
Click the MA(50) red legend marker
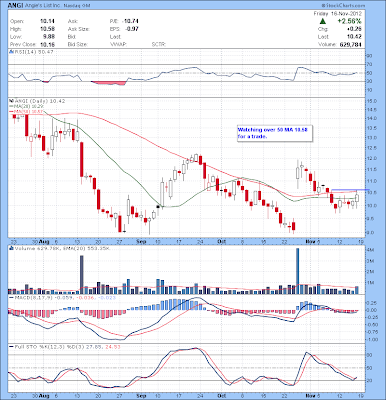(x=11, y=111)
